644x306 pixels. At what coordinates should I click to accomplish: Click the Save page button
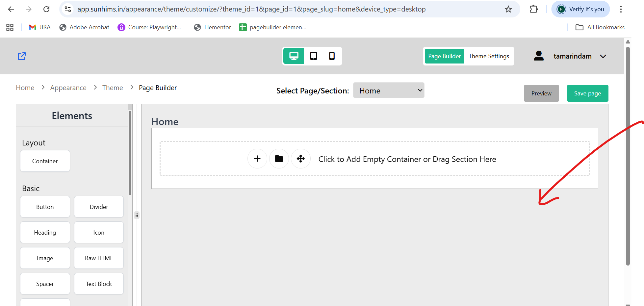587,93
